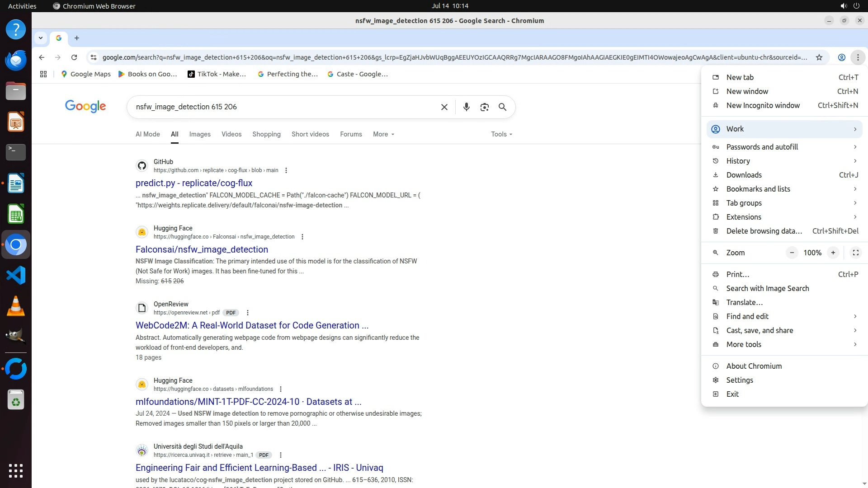
Task: Launch VS Code from the dock
Action: pos(16,275)
